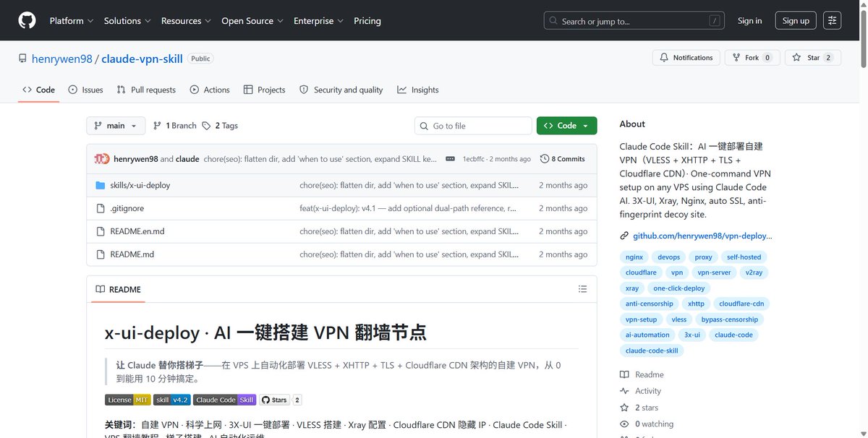Click the repository book icon beside henrywen98
Image resolution: width=868 pixels, height=438 pixels.
pos(23,59)
